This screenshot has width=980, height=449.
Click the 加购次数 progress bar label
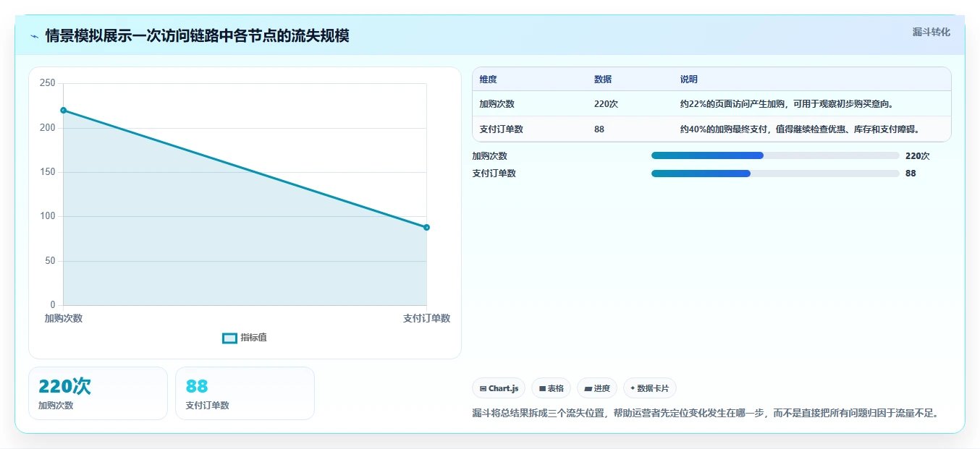(489, 155)
